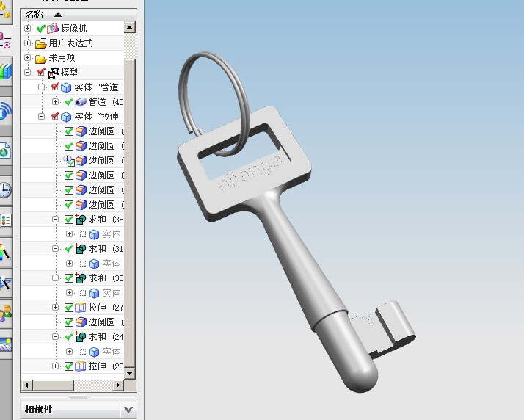Screen dimensions: 524x420
Task: Expand the 未用项 tree node
Action: (x=27, y=57)
